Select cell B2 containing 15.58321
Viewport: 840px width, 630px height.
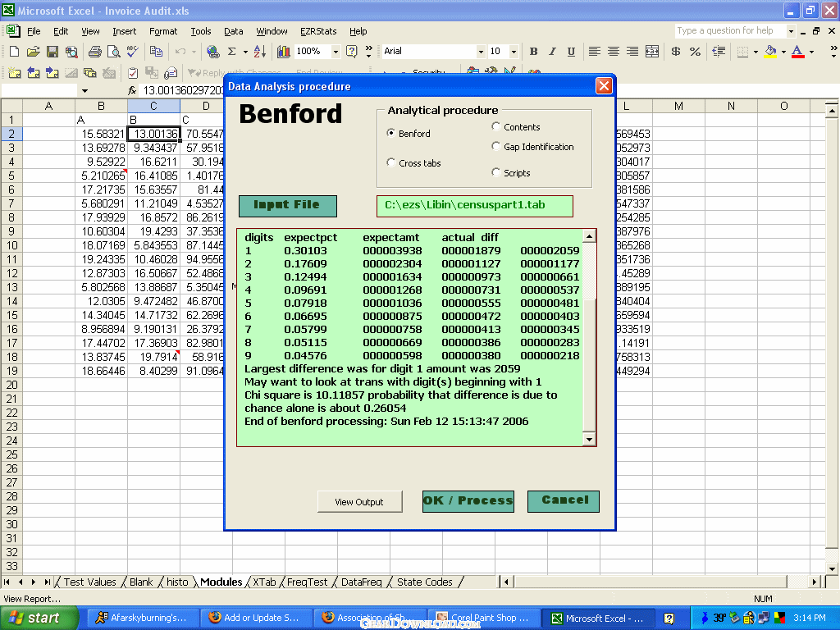pos(101,134)
